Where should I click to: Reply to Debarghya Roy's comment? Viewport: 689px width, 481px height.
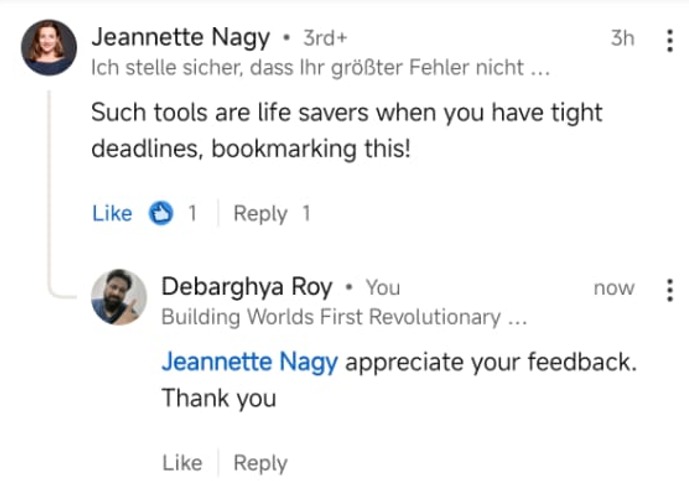point(260,463)
